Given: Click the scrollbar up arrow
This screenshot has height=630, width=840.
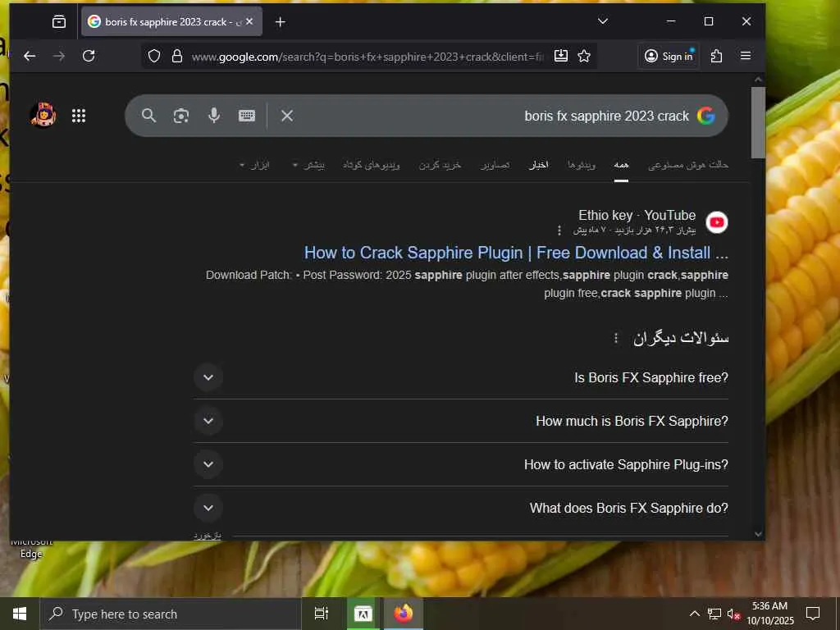Looking at the screenshot, I should pos(757,80).
